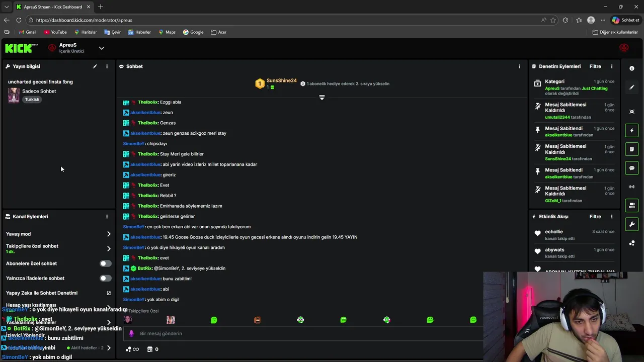The height and width of the screenshot is (362, 644).
Task: Click stream category thumbnail beside Sadece Sohbet
Action: (x=14, y=95)
